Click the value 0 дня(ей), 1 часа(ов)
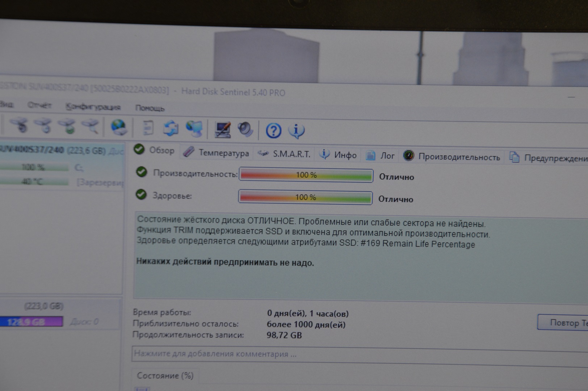The height and width of the screenshot is (391, 588). click(308, 314)
